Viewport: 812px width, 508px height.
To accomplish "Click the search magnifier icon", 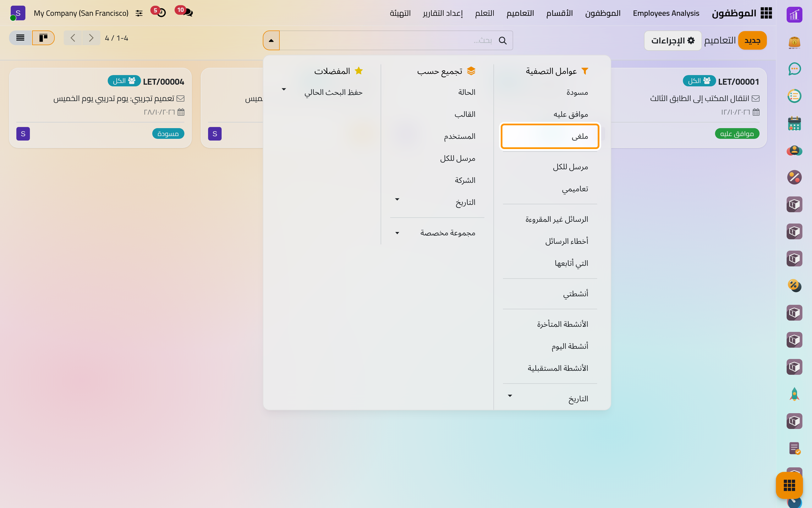I will tap(502, 40).
